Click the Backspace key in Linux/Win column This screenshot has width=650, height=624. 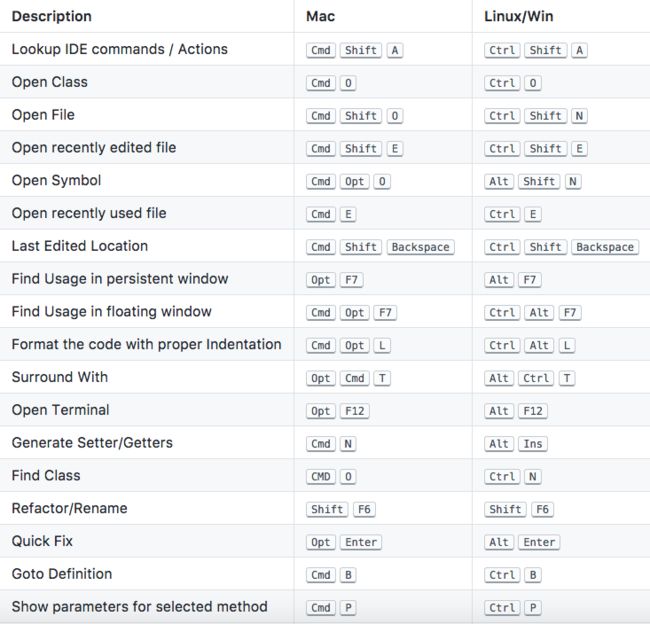click(605, 247)
